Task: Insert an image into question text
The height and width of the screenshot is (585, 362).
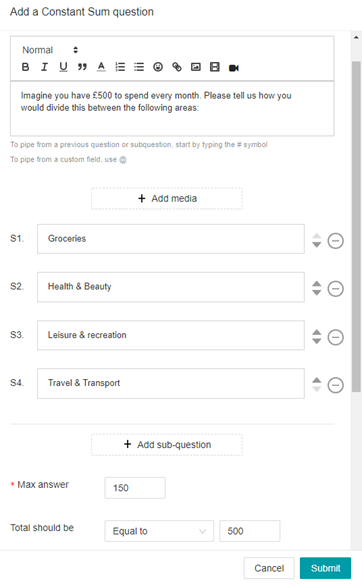Action: tap(196, 67)
